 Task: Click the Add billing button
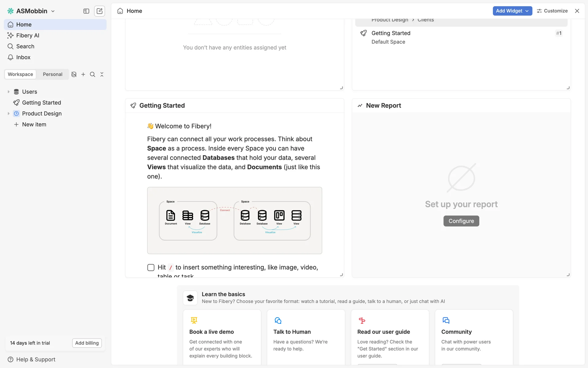pyautogui.click(x=87, y=343)
